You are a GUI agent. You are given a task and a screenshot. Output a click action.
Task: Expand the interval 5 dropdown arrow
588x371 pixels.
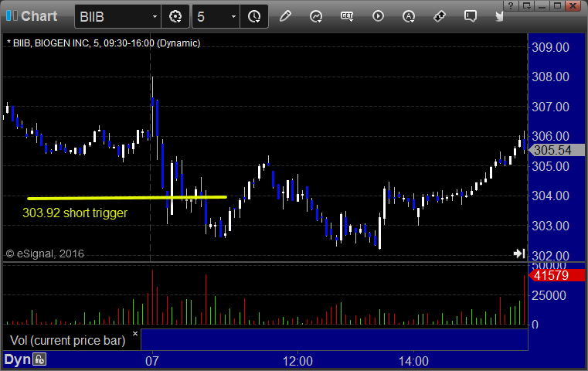(233, 16)
